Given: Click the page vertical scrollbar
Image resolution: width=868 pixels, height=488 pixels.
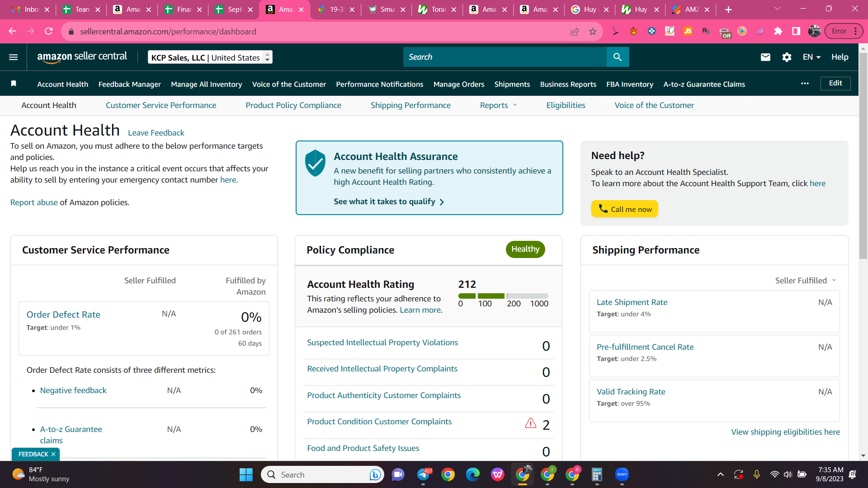Looking at the screenshot, I should [863, 156].
